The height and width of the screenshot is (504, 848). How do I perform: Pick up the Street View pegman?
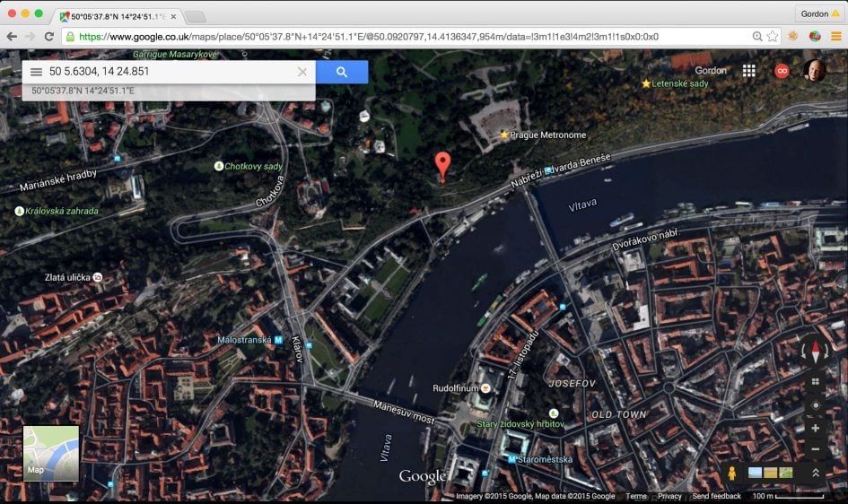click(x=731, y=473)
